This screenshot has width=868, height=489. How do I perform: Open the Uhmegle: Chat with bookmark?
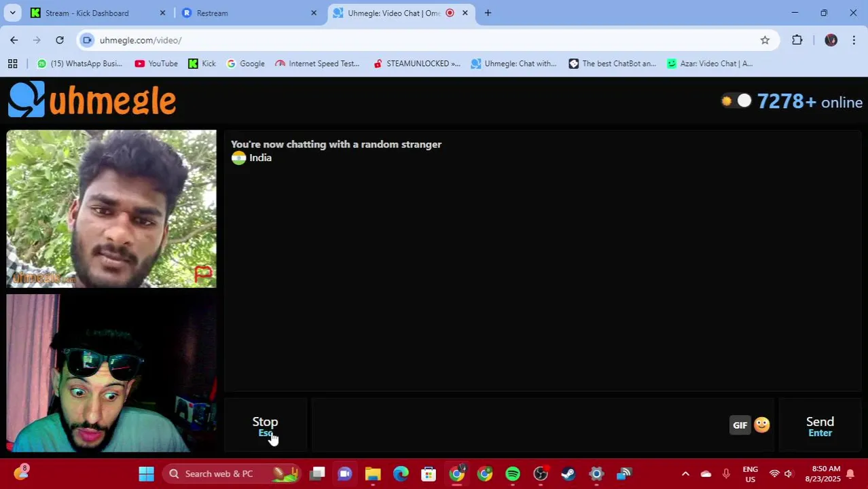513,63
